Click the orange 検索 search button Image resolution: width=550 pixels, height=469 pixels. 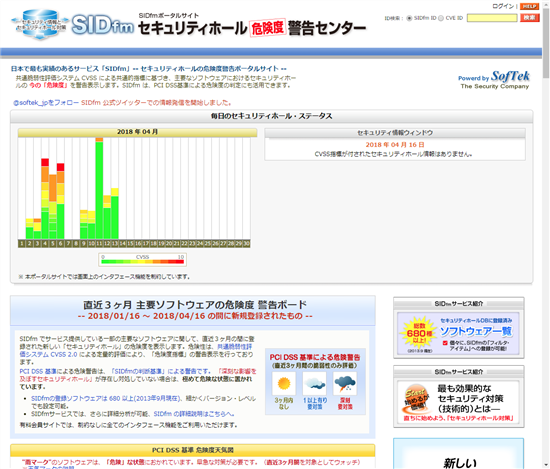[x=530, y=18]
